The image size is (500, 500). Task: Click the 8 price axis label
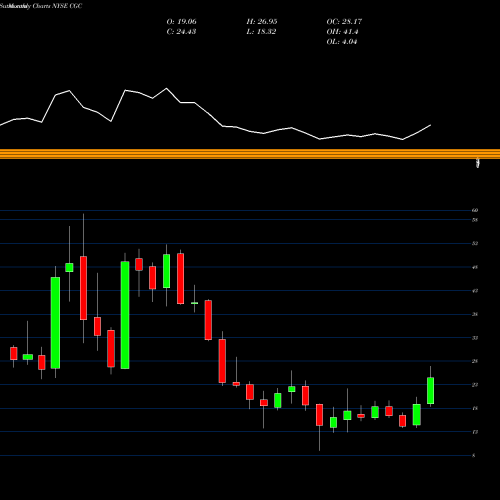473,456
